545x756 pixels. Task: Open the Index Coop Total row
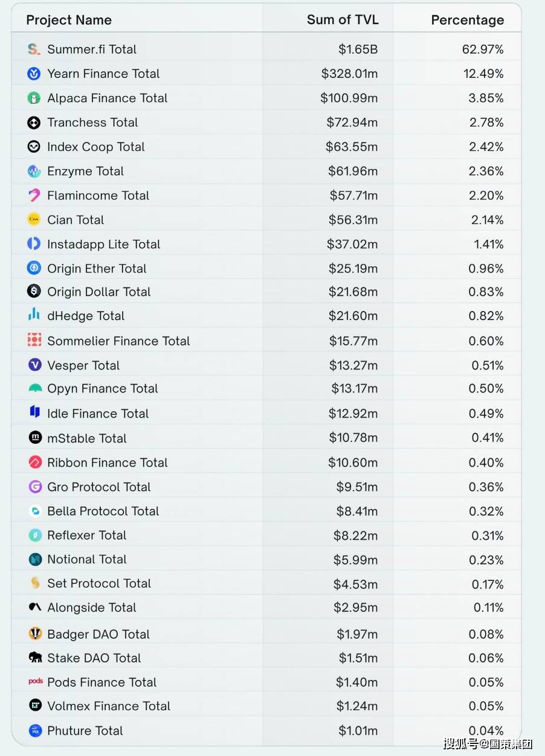point(266,147)
